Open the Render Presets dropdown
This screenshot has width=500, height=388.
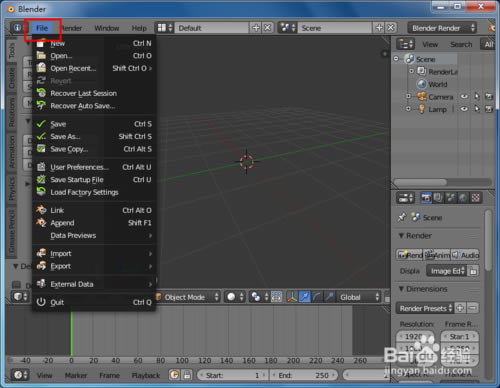tap(425, 308)
